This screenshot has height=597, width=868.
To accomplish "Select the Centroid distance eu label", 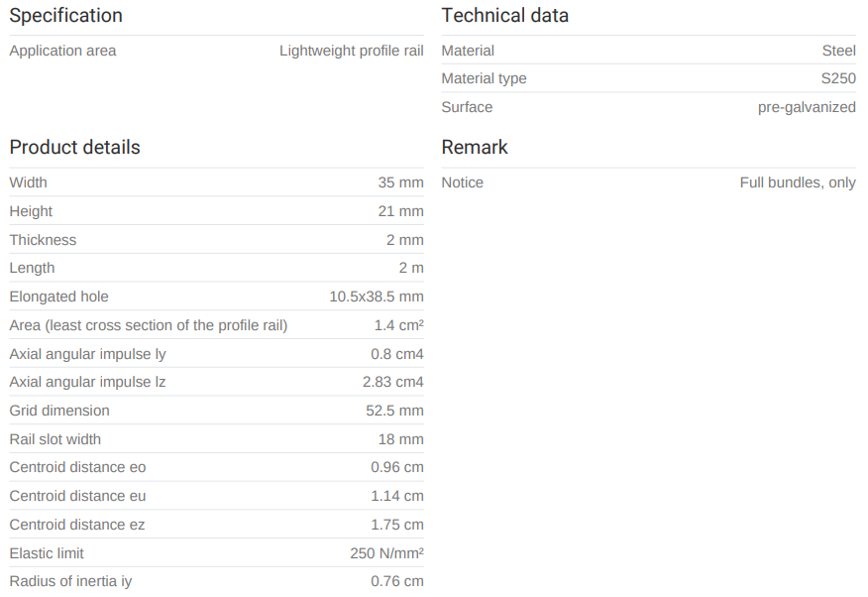I will pos(77,496).
